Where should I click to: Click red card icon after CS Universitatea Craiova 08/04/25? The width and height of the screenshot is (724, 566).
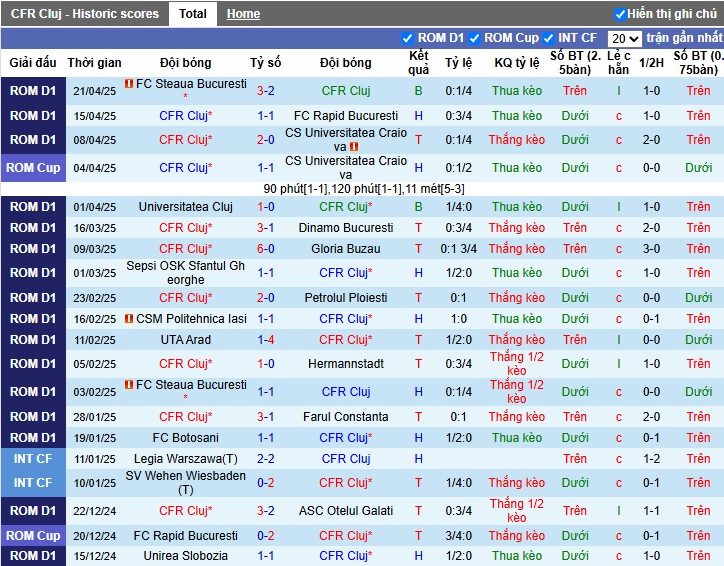[354, 147]
